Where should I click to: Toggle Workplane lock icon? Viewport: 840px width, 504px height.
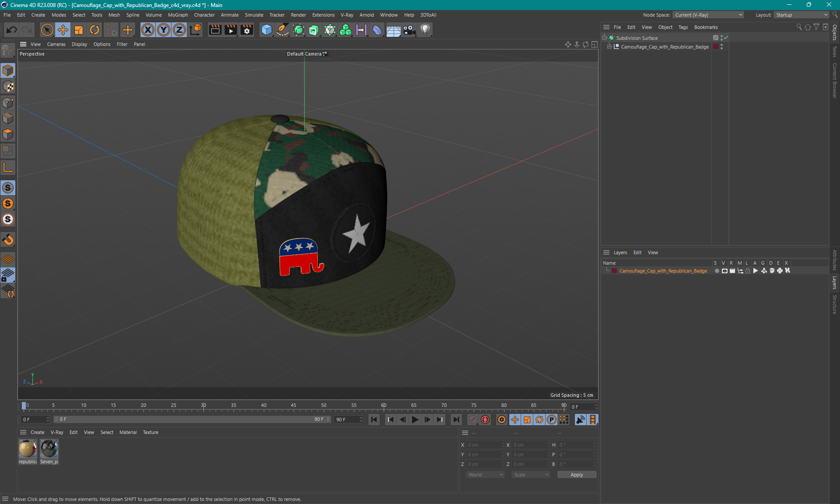(8, 275)
